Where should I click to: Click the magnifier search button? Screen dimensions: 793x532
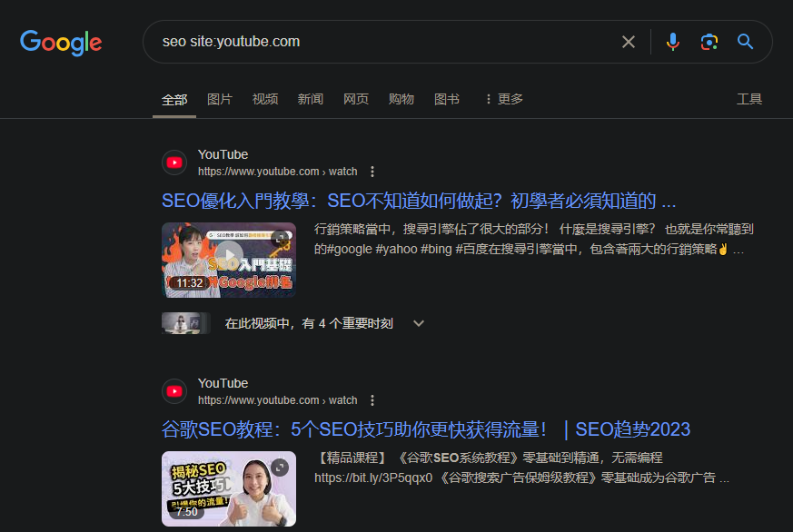tap(745, 42)
